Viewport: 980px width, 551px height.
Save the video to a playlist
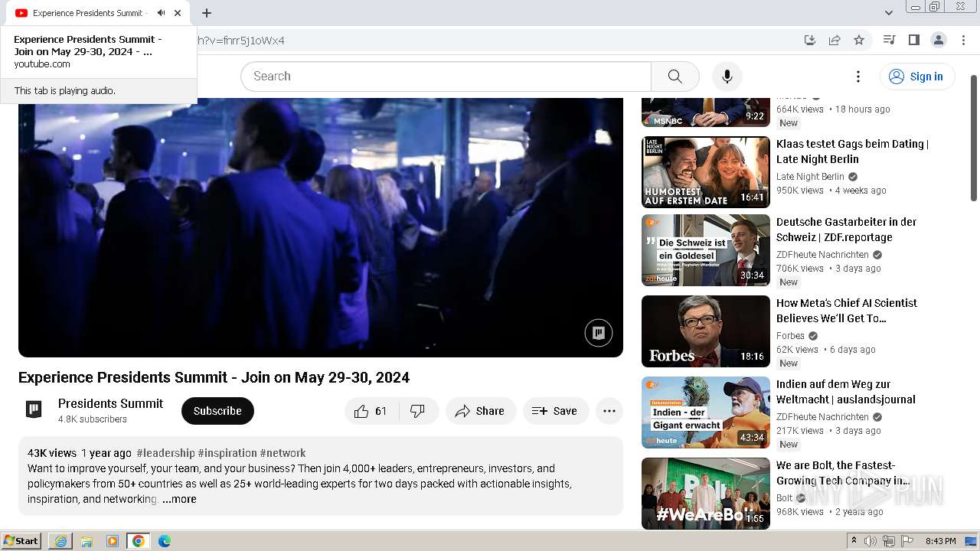(555, 411)
